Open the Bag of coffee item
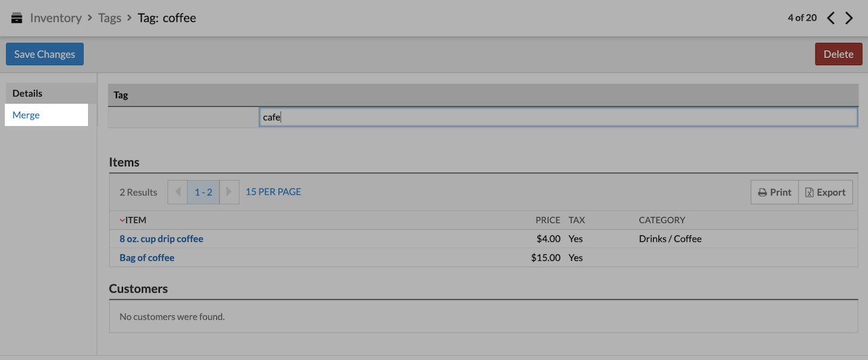This screenshot has width=868, height=360. point(147,257)
